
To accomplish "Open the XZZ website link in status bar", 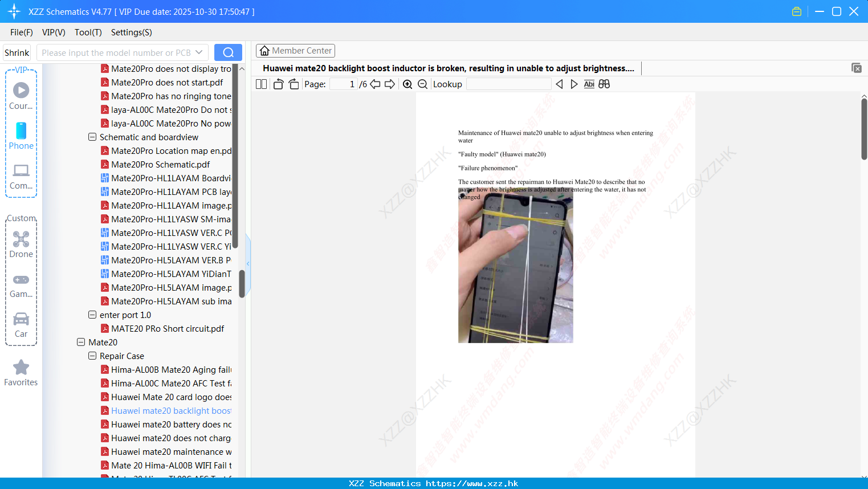I will [472, 483].
